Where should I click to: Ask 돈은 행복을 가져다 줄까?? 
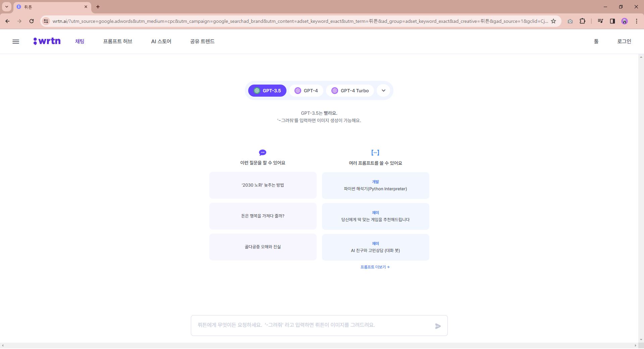263,216
